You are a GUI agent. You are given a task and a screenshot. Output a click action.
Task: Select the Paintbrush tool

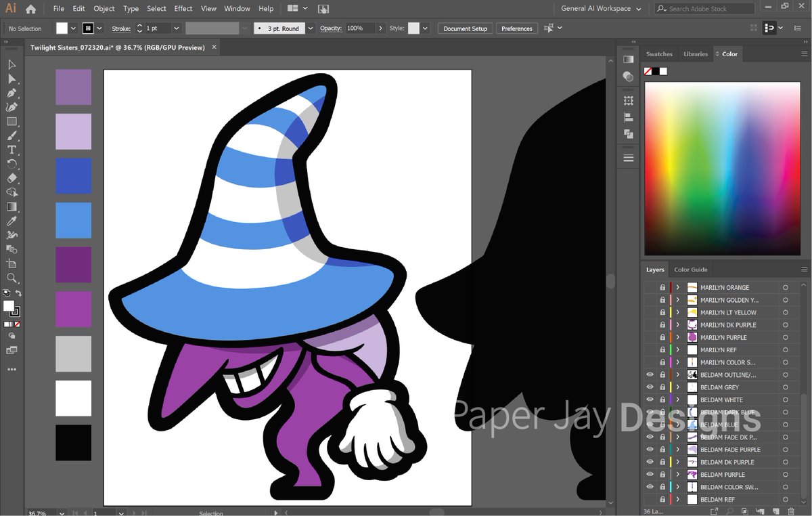coord(12,135)
